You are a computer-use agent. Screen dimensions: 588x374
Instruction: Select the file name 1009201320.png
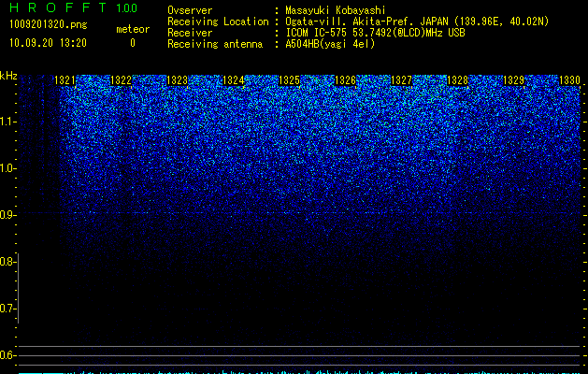coord(49,24)
